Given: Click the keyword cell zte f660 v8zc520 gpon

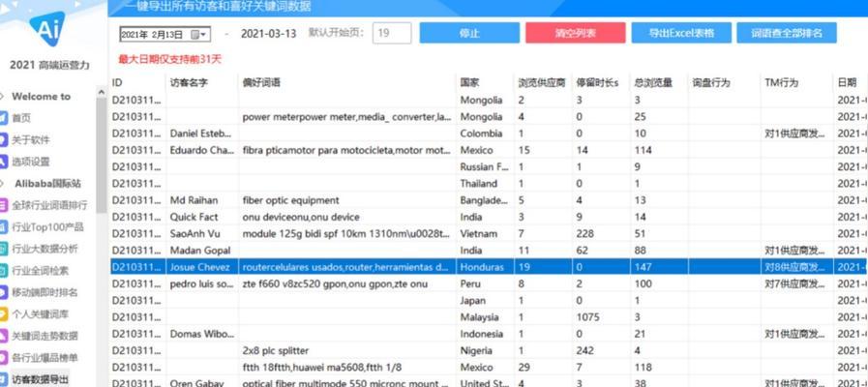Looking at the screenshot, I should tap(335, 284).
